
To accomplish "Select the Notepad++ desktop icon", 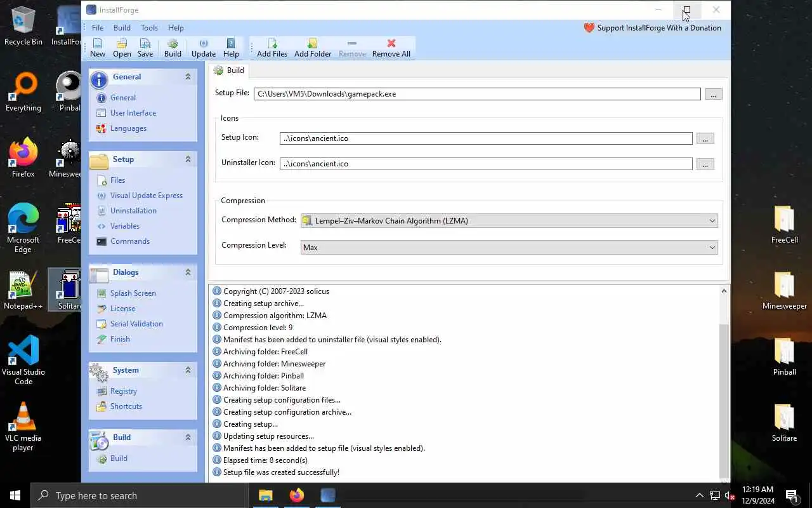I will pyautogui.click(x=23, y=290).
